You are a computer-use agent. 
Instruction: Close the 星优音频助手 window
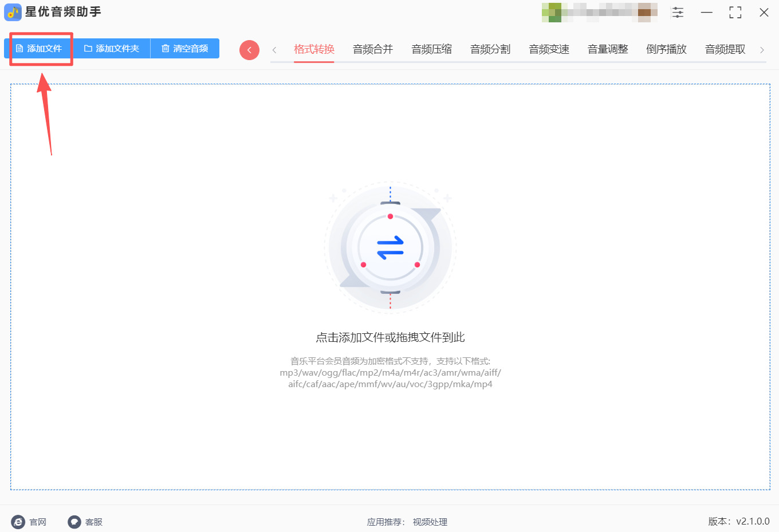(x=764, y=13)
